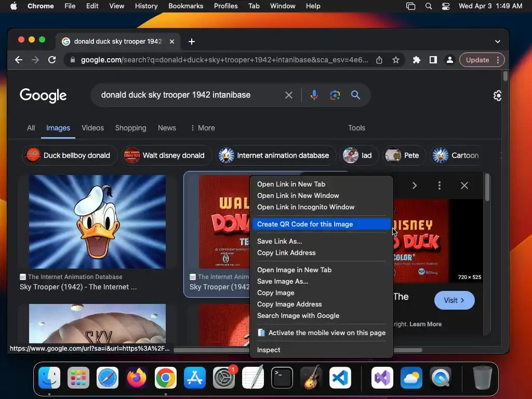Open Finder from the Dock
This screenshot has height=399, width=532.
(x=49, y=378)
